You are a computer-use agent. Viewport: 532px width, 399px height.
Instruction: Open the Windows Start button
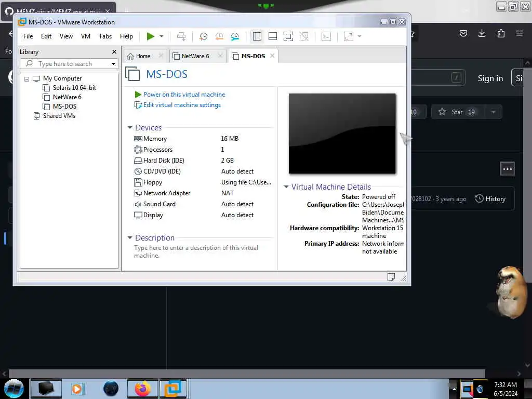click(x=14, y=389)
